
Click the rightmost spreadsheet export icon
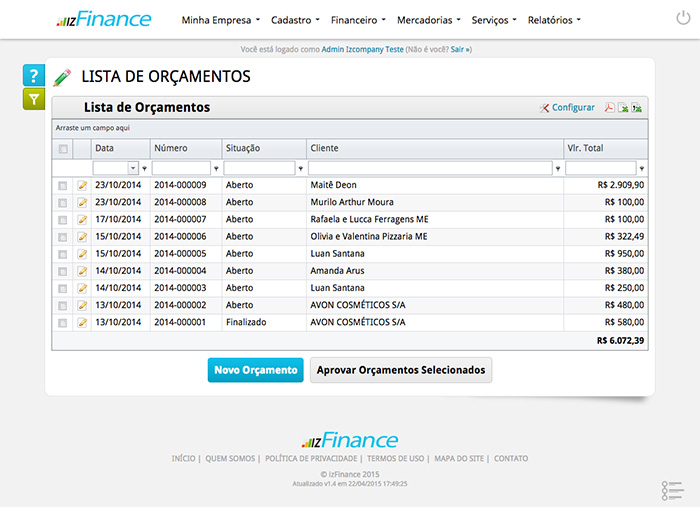tap(636, 108)
